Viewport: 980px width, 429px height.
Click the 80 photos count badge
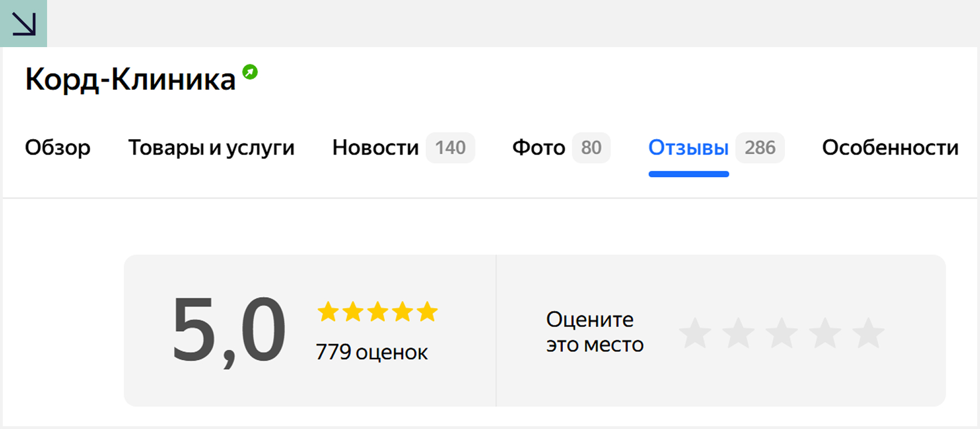click(591, 147)
